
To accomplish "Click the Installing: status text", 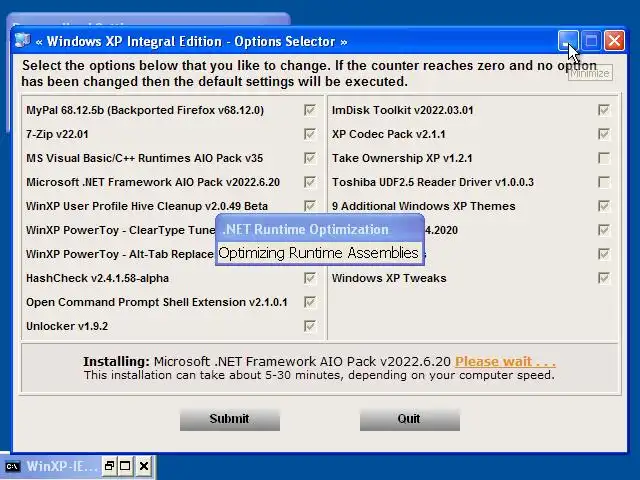I will click(x=117, y=362).
